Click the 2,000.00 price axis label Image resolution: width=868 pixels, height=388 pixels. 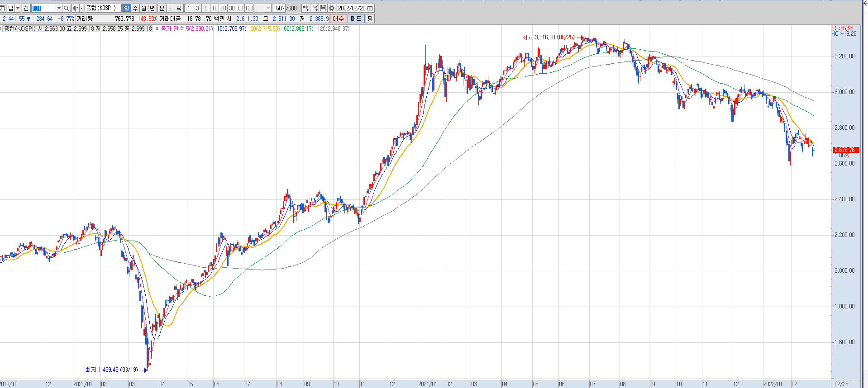point(844,270)
